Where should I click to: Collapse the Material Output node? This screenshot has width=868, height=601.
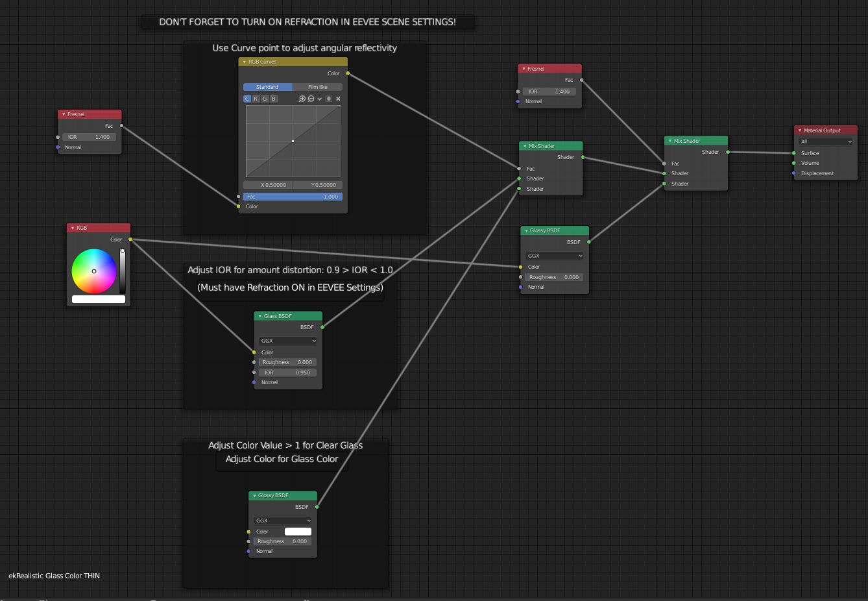coord(800,130)
